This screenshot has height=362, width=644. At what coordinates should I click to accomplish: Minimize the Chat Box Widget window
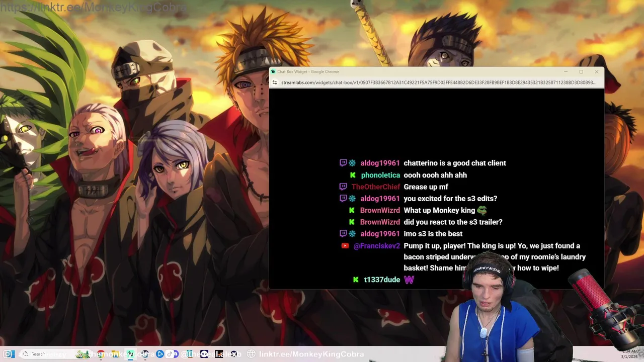(x=566, y=71)
